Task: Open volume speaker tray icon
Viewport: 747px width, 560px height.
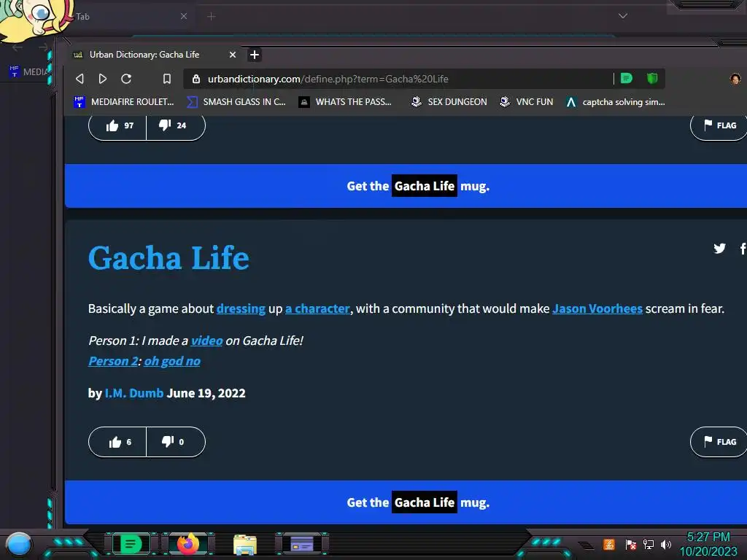Action: [666, 544]
